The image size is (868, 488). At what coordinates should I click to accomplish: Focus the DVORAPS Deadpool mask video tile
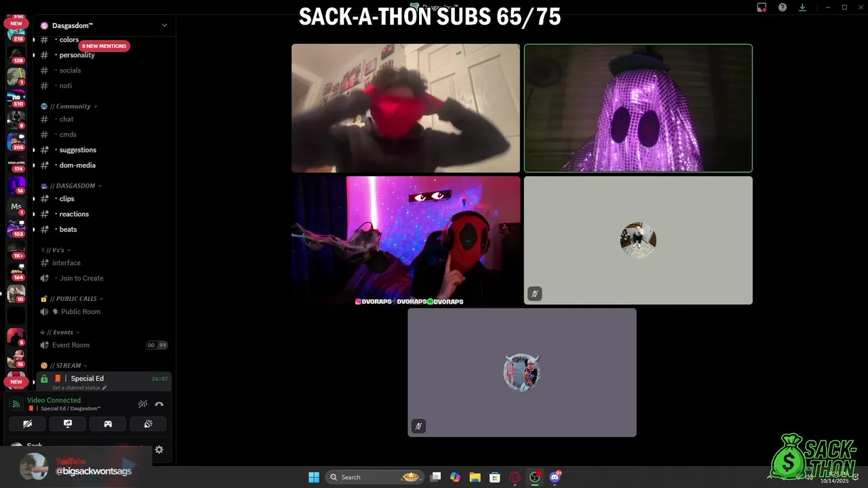pyautogui.click(x=406, y=241)
